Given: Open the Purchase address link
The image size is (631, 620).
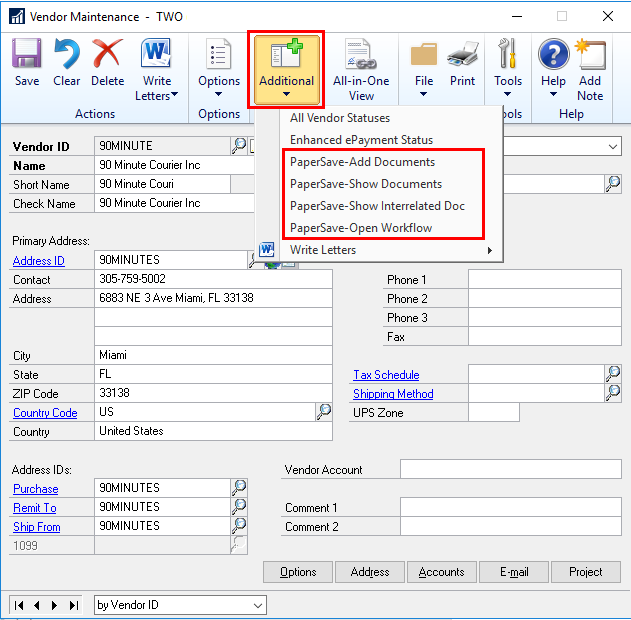Looking at the screenshot, I should point(35,488).
